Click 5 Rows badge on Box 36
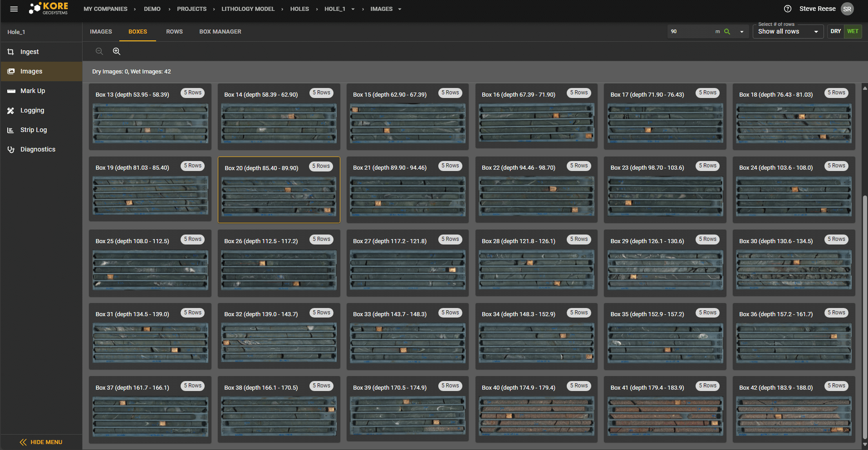 836,313
